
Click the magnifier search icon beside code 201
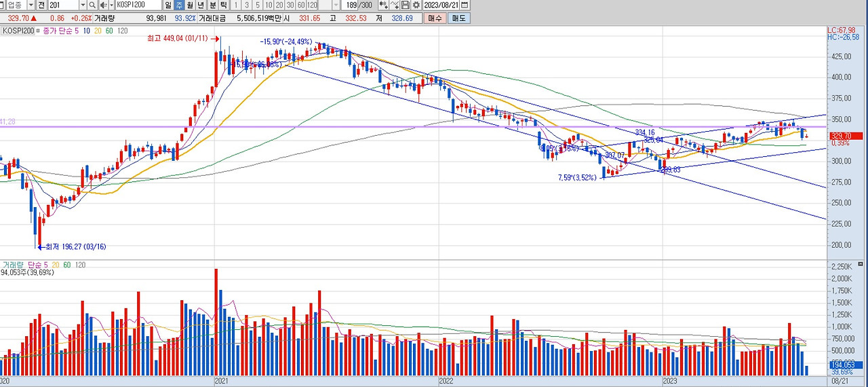[x=92, y=5]
